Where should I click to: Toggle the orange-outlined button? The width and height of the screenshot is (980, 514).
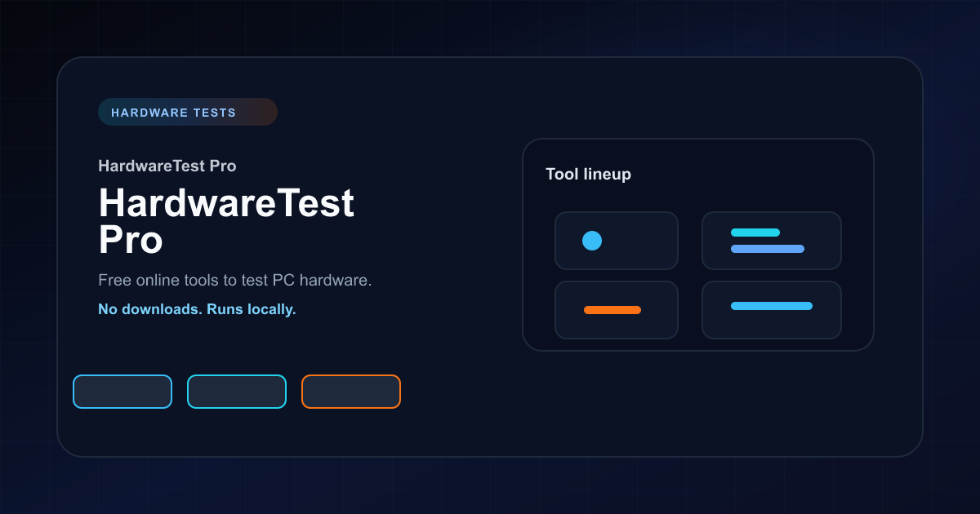click(351, 392)
